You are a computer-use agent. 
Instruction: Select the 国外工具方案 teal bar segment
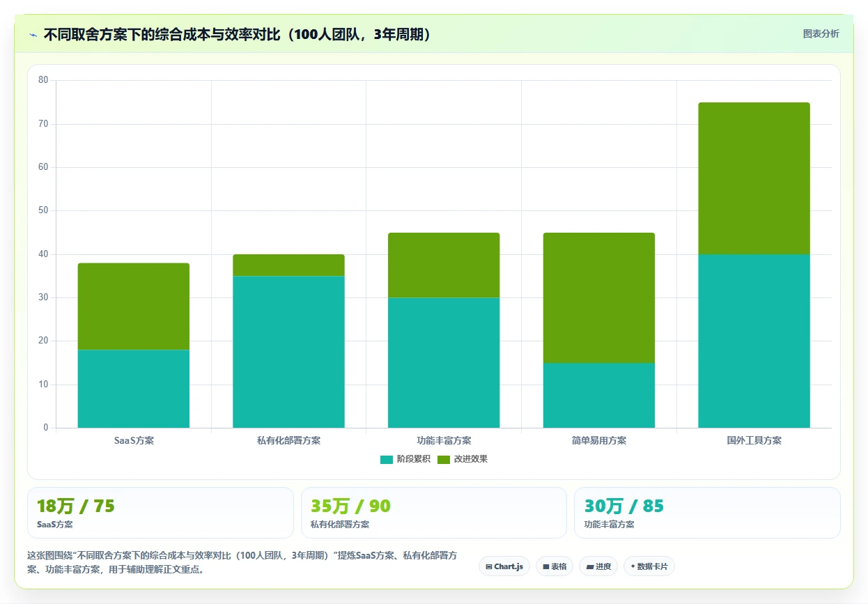[x=754, y=341]
